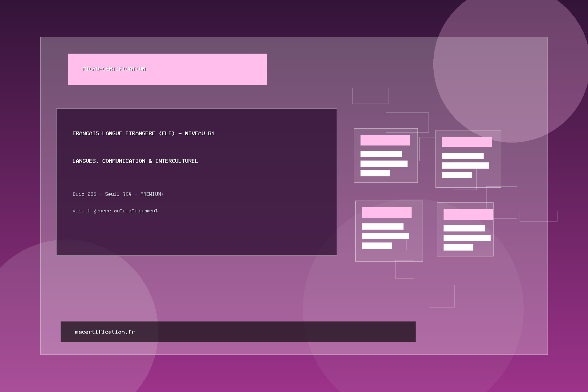Click the pink header of bottom-right card
This screenshot has height=392, width=588.
[x=468, y=214]
